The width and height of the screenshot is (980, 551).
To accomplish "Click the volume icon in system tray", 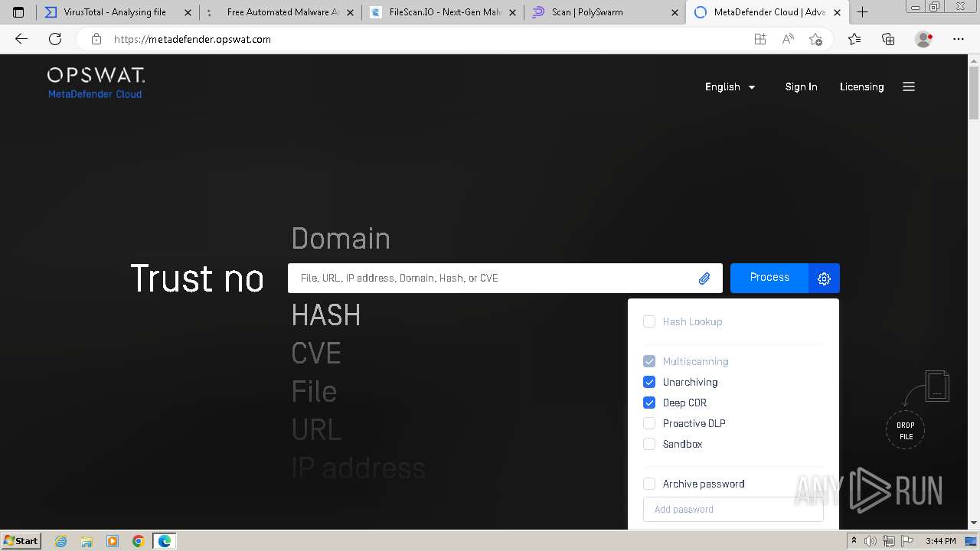I will tap(871, 541).
